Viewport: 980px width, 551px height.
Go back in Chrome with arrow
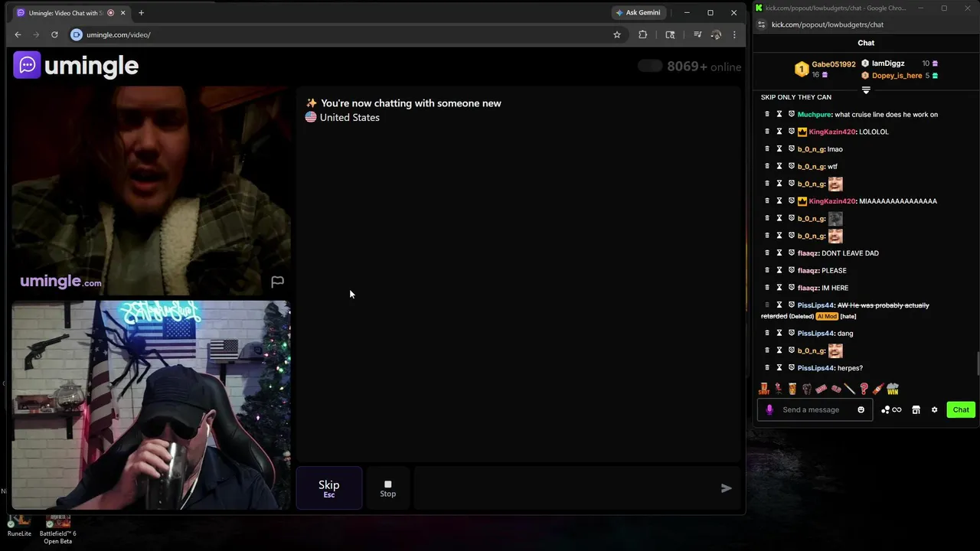18,34
